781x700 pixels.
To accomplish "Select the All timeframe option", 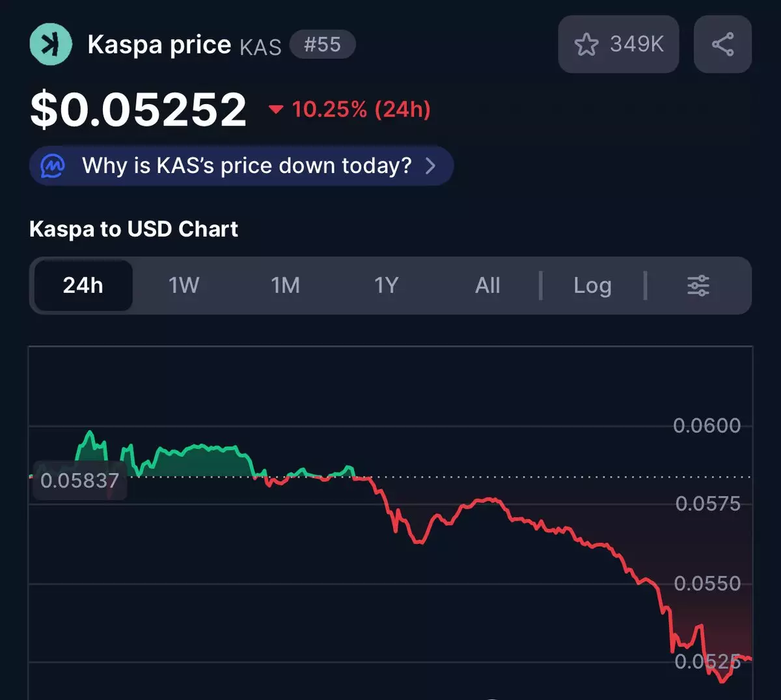I will click(487, 286).
